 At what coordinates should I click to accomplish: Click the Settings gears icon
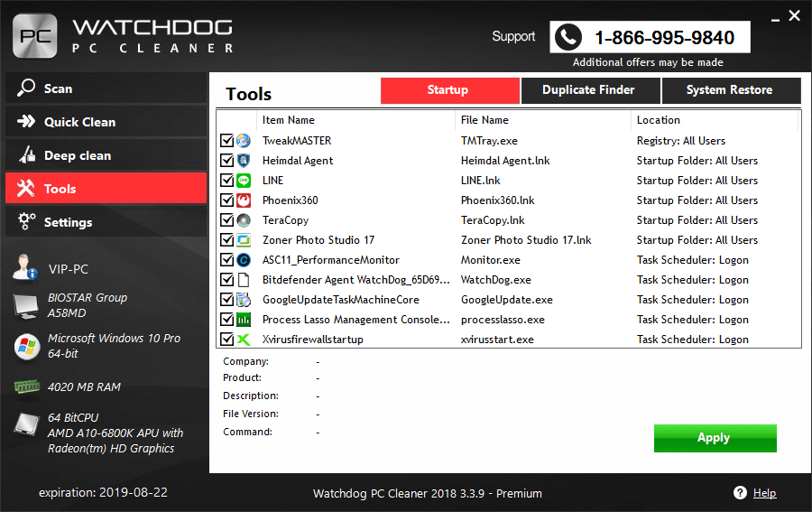click(x=26, y=221)
